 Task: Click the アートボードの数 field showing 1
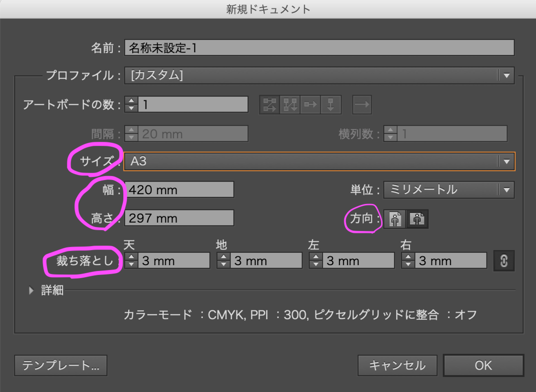193,104
